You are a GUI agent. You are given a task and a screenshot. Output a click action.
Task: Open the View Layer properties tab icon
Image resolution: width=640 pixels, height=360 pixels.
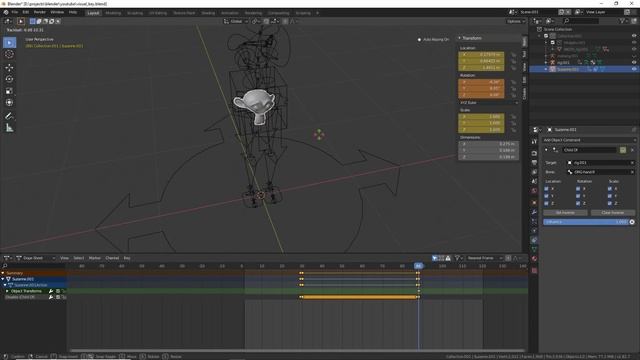coord(534,172)
